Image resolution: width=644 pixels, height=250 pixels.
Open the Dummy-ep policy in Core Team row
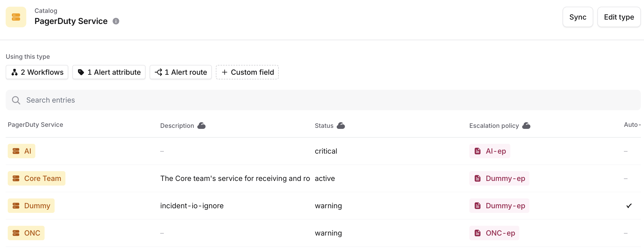pos(499,179)
